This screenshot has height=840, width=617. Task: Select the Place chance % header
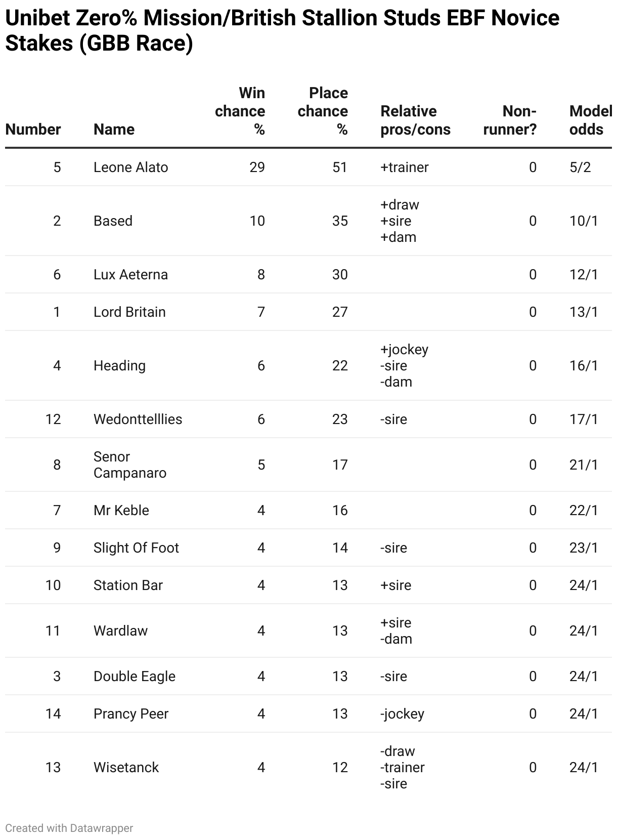323,111
